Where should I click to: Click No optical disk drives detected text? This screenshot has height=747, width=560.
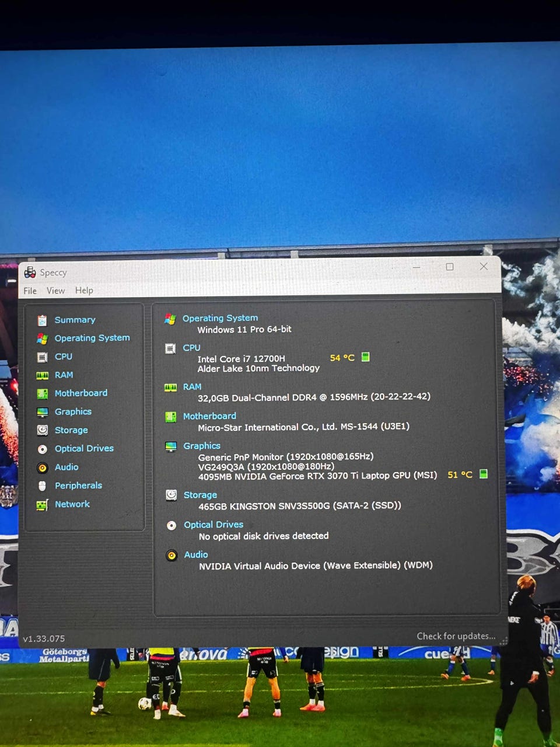point(264,536)
